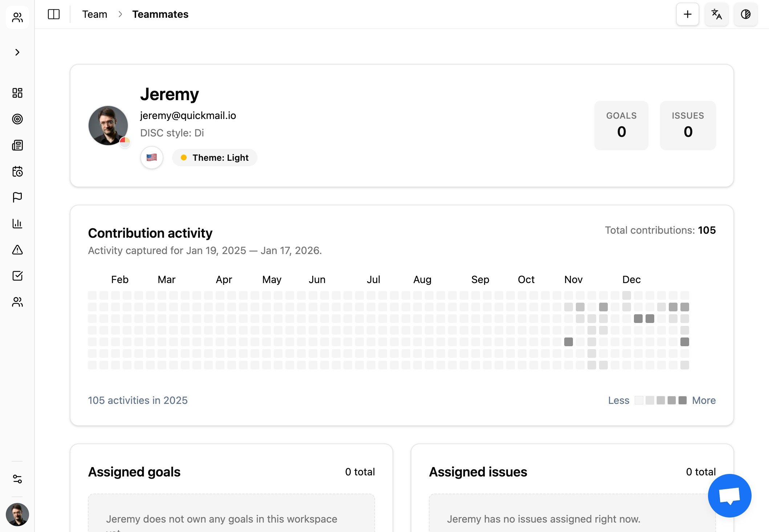Screen dimensions: 769x532
Task: Expand the sidebar with the chevron arrow
Action: [x=17, y=52]
